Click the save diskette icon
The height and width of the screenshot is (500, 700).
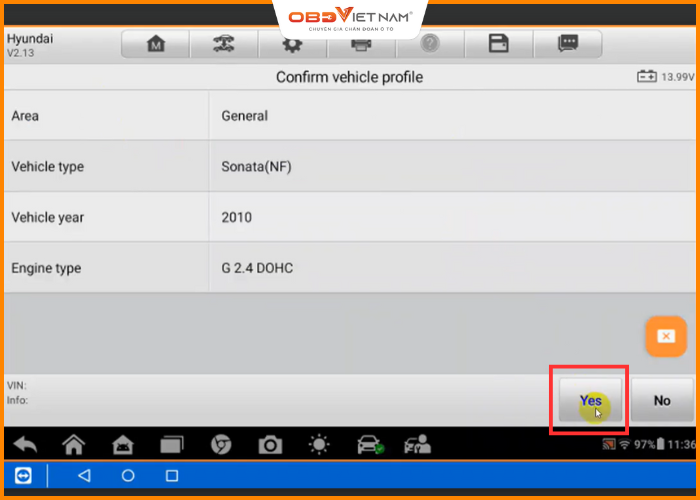[x=499, y=44]
